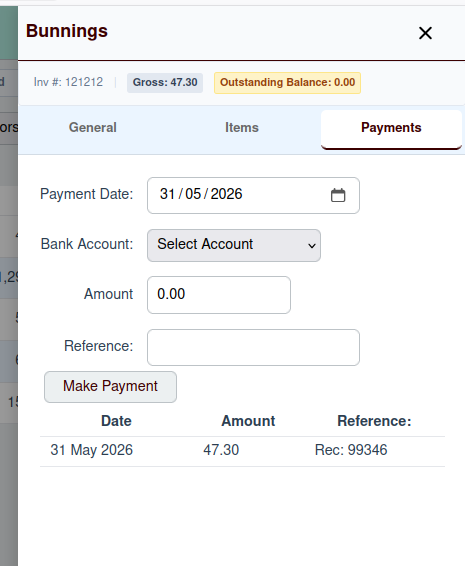Click the Rec: 99346 reference cell
The image size is (465, 566).
point(351,450)
